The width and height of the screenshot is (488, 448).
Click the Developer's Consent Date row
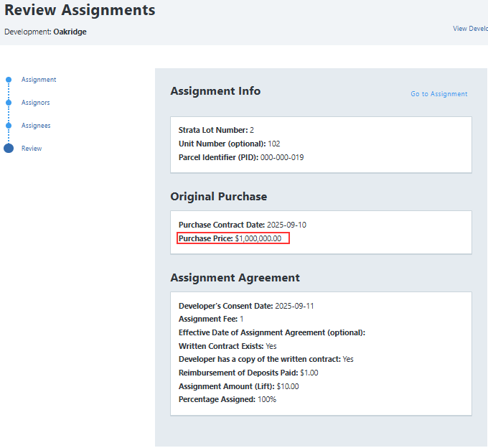(246, 306)
